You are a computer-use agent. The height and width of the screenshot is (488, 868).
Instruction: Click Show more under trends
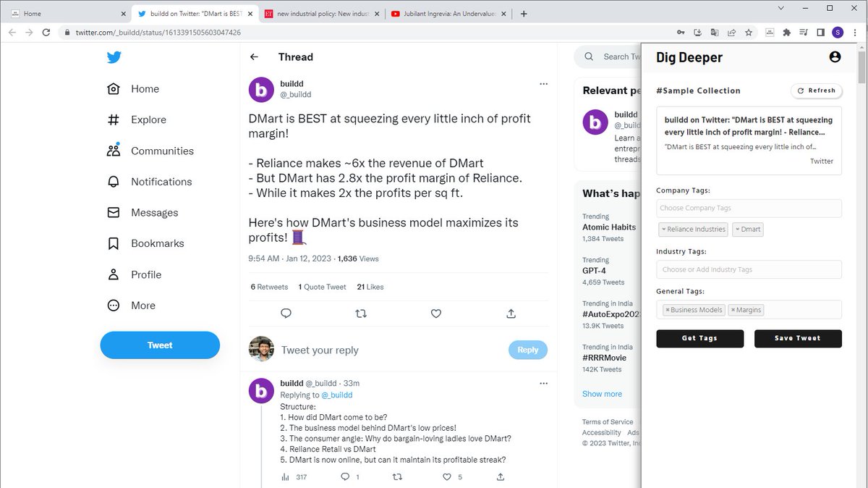[x=602, y=394]
